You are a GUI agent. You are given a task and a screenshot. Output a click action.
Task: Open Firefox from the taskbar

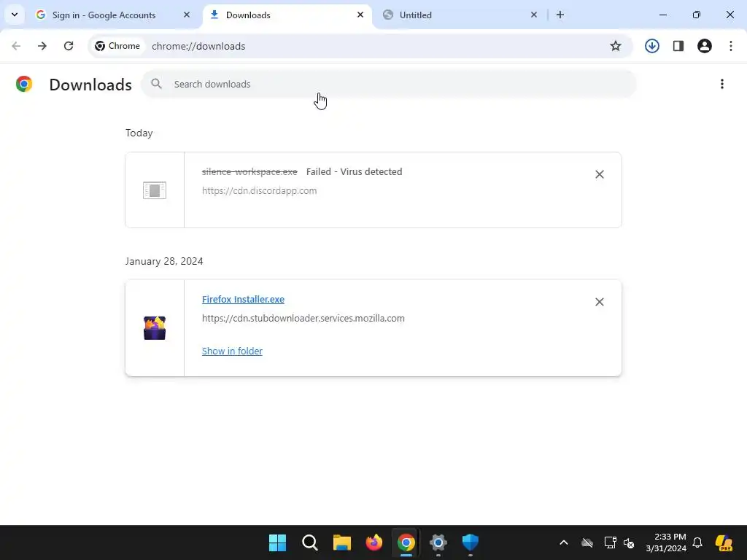pos(374,542)
